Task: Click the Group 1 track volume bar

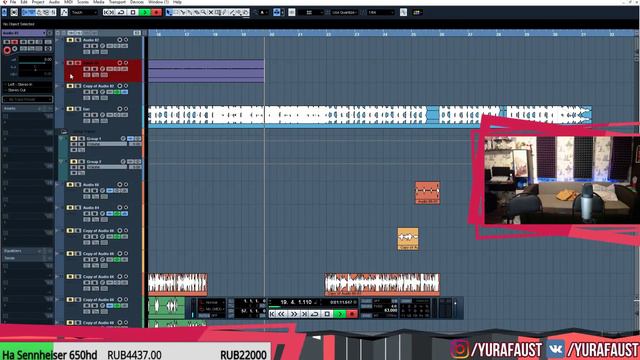Action: [x=107, y=144]
